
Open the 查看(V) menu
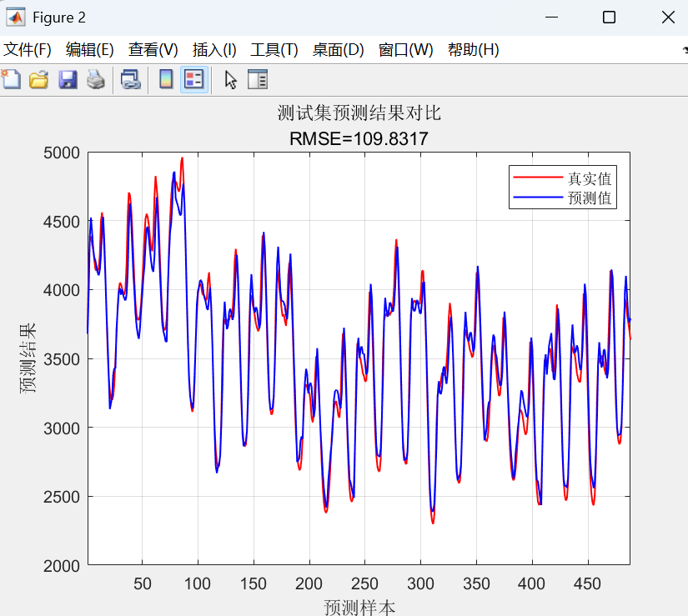153,49
